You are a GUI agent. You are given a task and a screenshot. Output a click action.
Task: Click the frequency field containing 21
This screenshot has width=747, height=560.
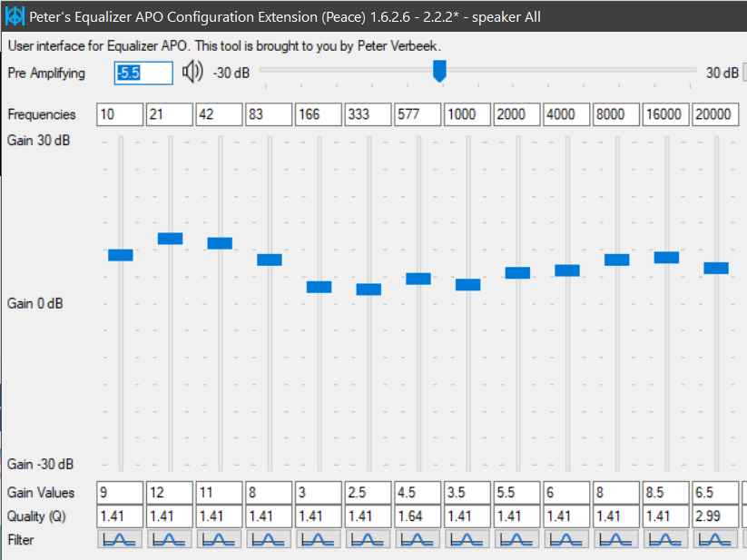click(x=169, y=114)
